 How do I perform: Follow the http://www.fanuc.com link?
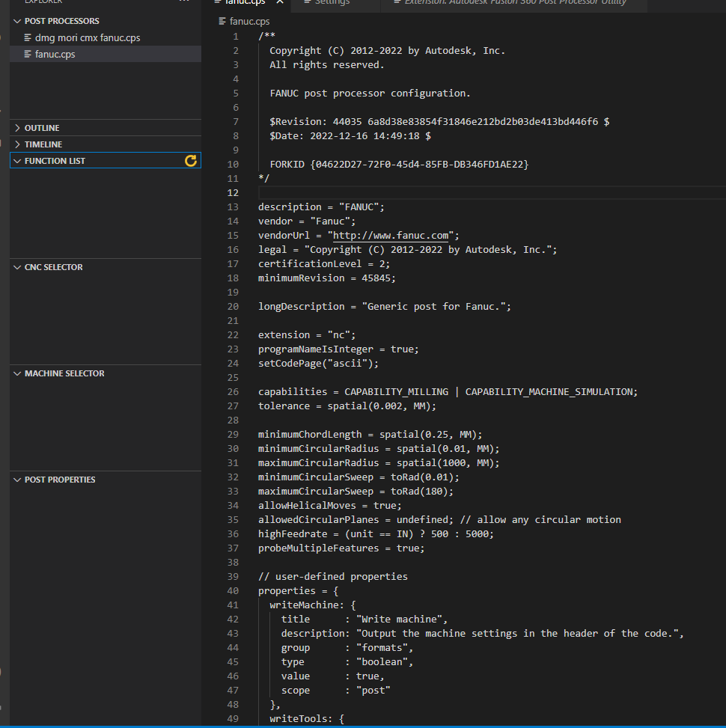pos(391,236)
